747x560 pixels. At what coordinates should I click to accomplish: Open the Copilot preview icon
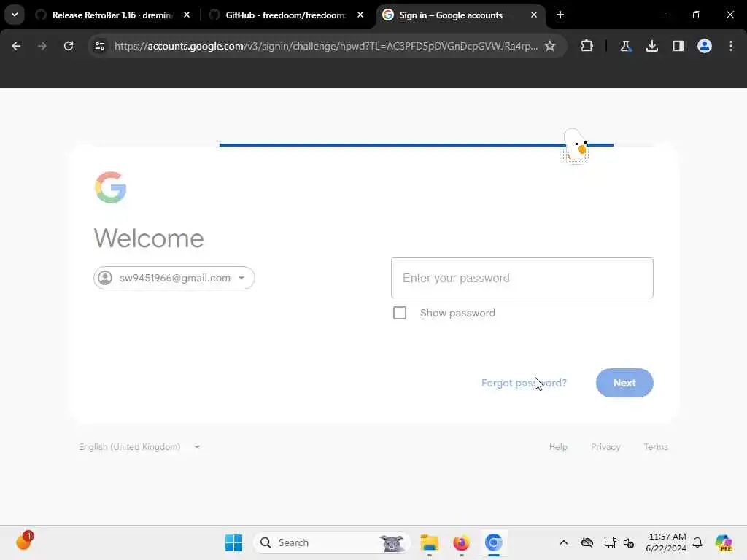click(724, 542)
